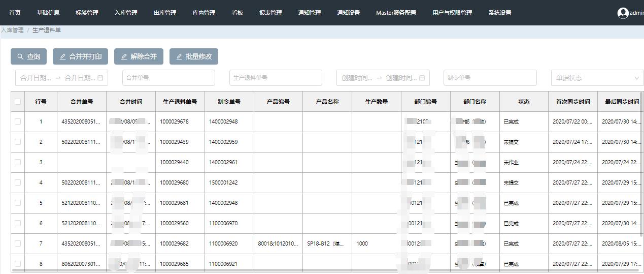
Task: Toggle the select-all checkbox in table header
Action: click(18, 102)
